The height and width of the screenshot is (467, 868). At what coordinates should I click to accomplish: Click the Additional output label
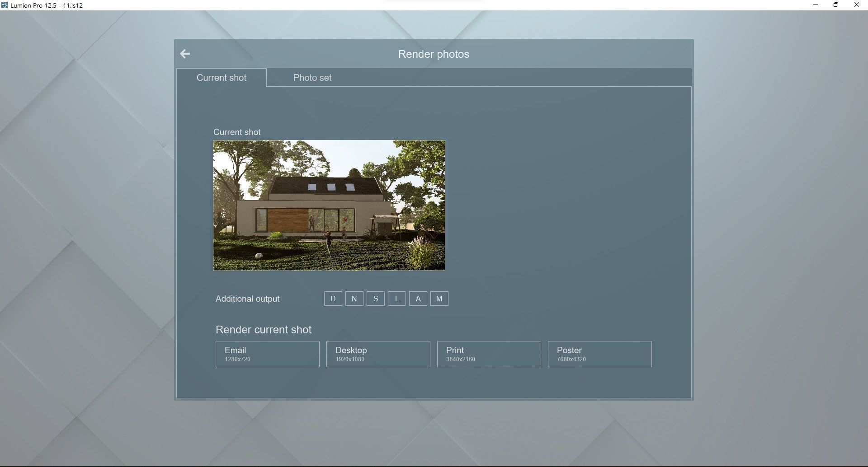pyautogui.click(x=248, y=299)
